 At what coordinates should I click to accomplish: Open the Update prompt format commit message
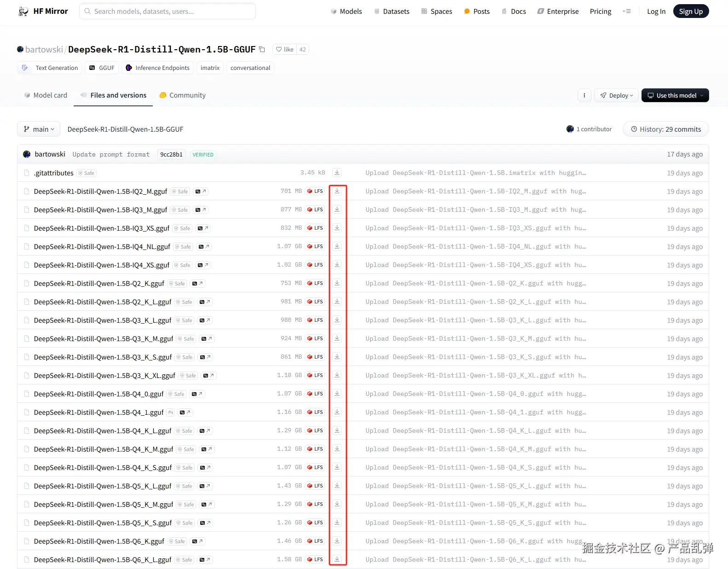(111, 155)
